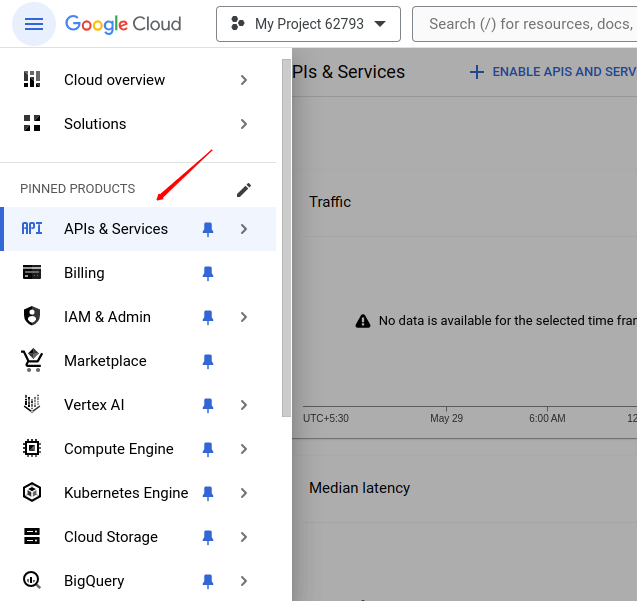Click the navigation menu vertical scrollbar
637x601 pixels.
point(286,238)
